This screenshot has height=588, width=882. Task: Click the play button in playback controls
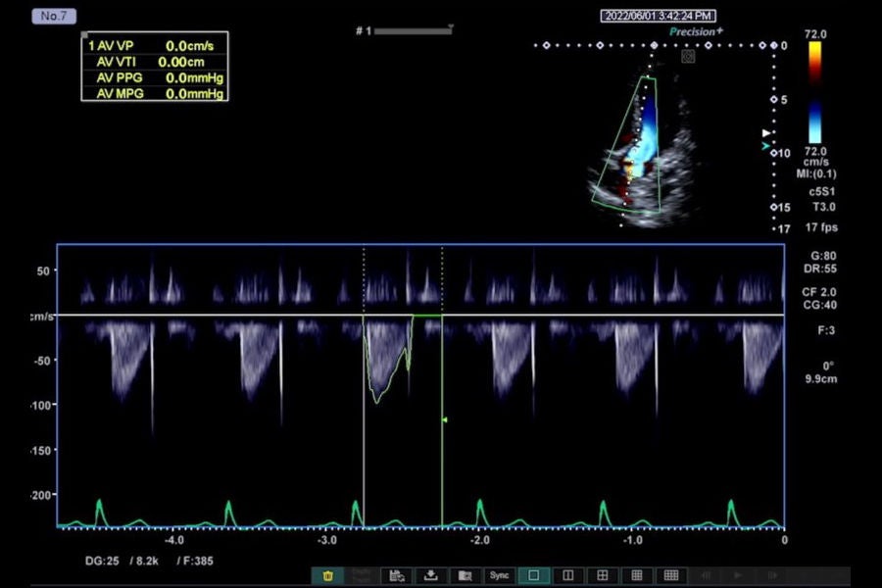[739, 575]
